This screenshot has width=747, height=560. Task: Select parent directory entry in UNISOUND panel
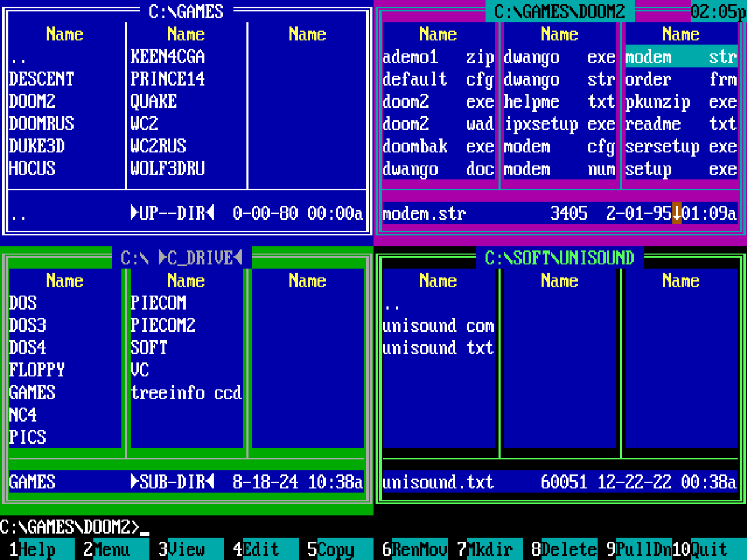coord(438,303)
